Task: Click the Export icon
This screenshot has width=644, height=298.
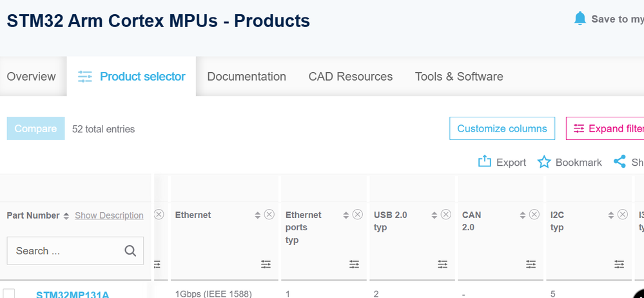Action: point(485,161)
